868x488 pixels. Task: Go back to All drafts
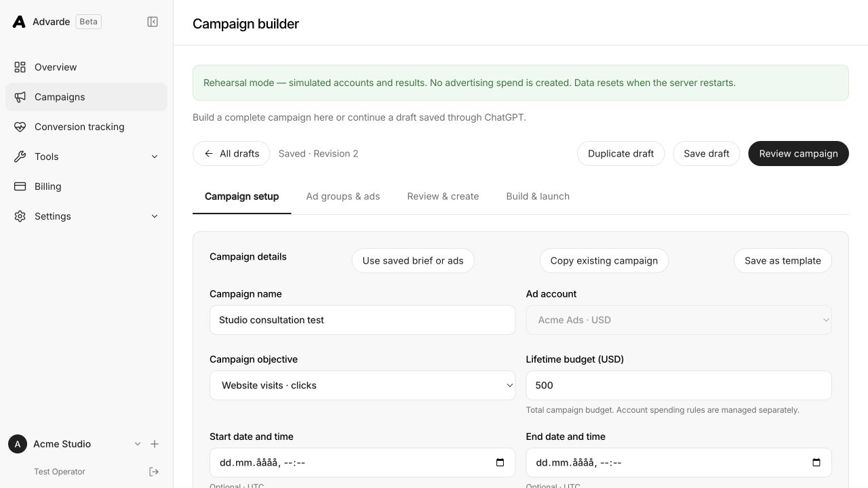[231, 153]
